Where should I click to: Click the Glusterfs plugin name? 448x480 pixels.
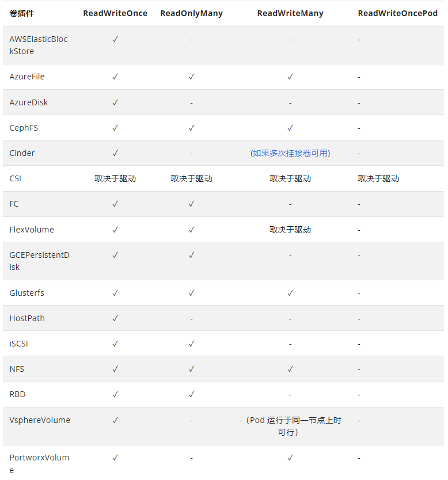26,293
